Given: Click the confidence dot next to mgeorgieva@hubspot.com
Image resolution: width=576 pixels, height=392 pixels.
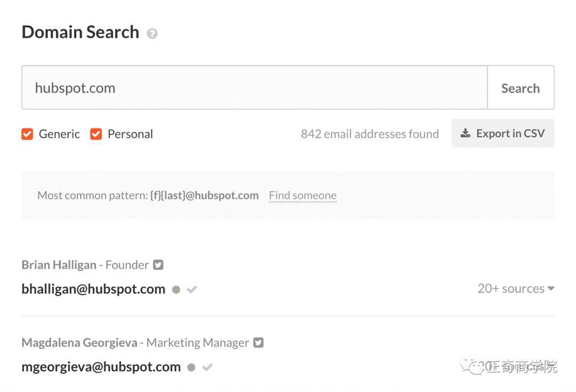Looking at the screenshot, I should [191, 367].
